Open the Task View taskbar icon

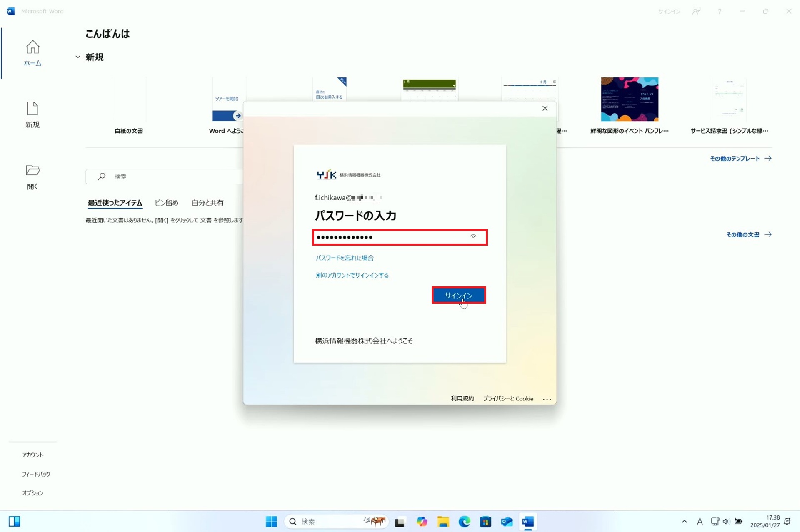click(400, 522)
